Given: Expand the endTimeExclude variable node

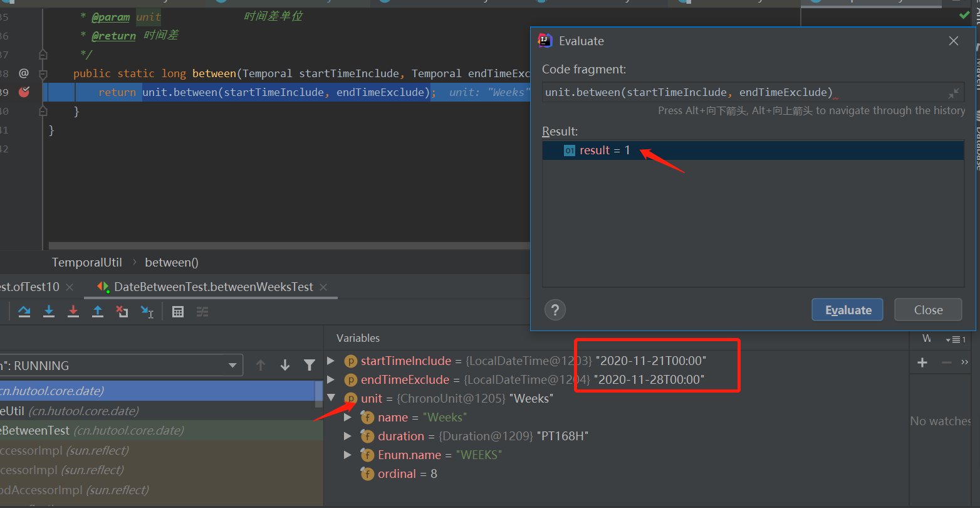Looking at the screenshot, I should (x=331, y=379).
